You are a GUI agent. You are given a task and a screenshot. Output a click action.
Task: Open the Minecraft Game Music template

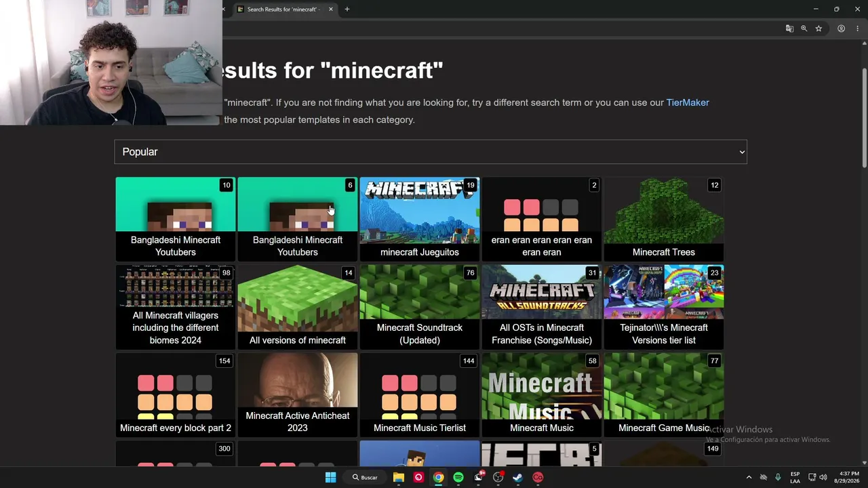pos(664,394)
